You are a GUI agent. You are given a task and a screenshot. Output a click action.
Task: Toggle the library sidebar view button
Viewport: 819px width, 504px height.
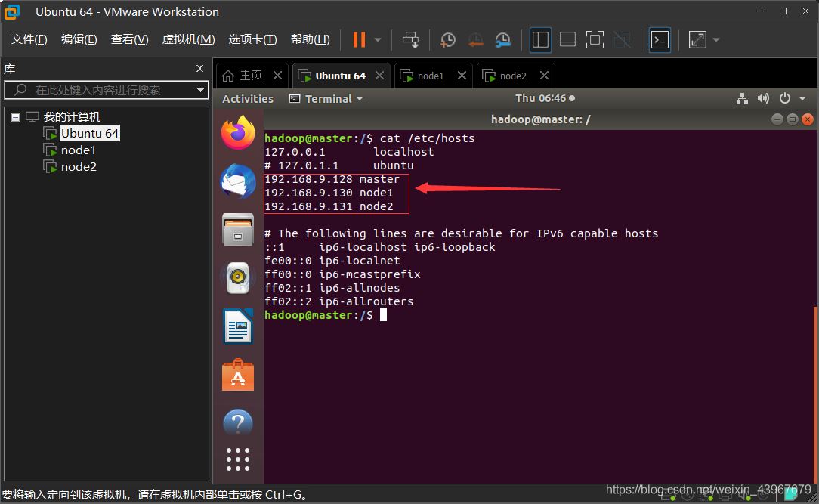tap(540, 39)
